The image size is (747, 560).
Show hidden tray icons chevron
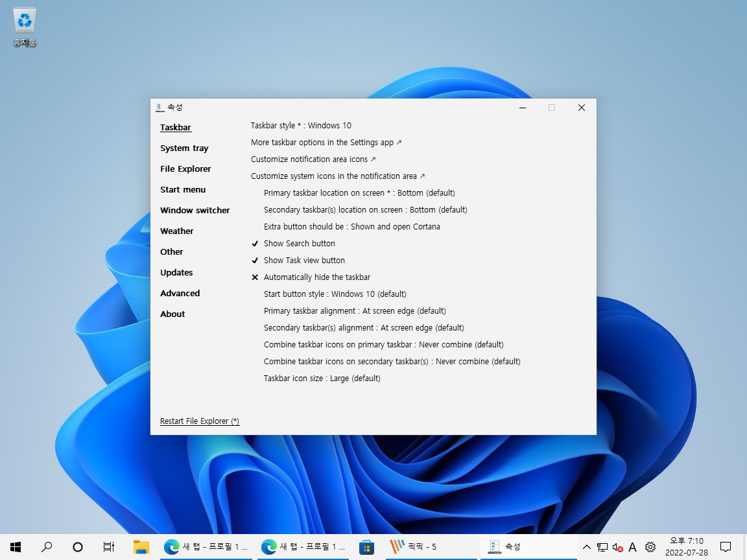point(587,547)
